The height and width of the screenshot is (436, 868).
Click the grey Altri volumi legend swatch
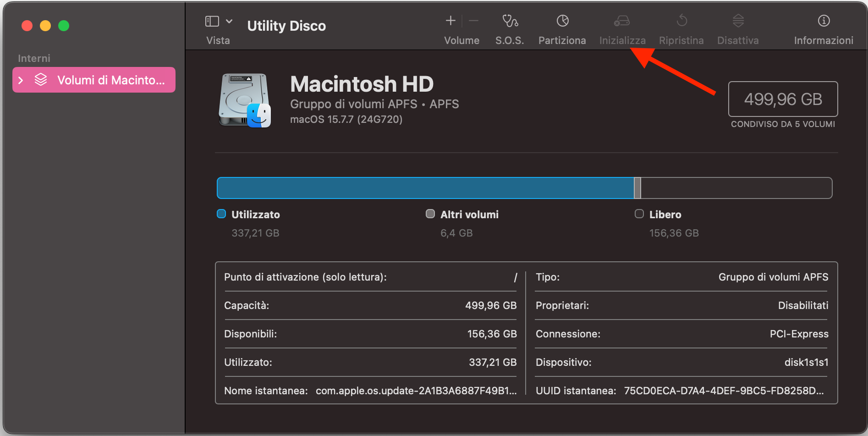coord(430,214)
